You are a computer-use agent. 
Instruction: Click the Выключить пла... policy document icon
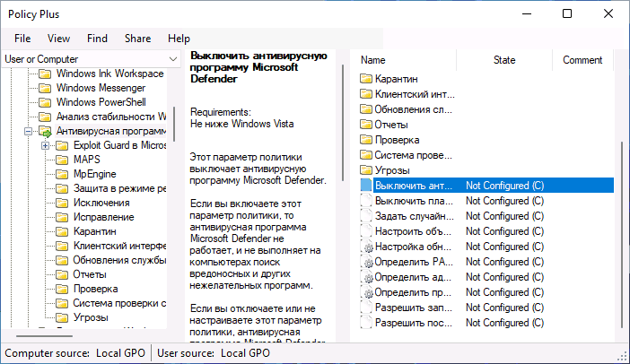(366, 200)
